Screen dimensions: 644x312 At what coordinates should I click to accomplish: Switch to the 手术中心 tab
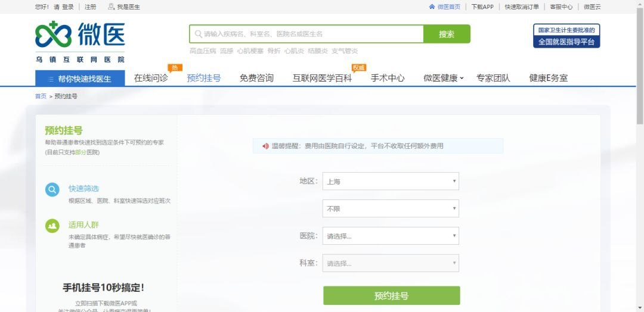tap(388, 78)
